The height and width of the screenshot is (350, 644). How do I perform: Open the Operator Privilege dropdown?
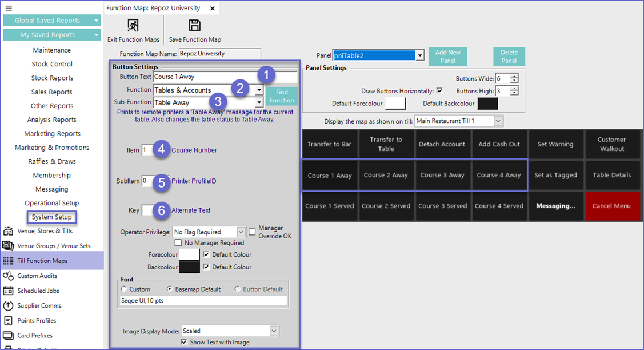(241, 232)
